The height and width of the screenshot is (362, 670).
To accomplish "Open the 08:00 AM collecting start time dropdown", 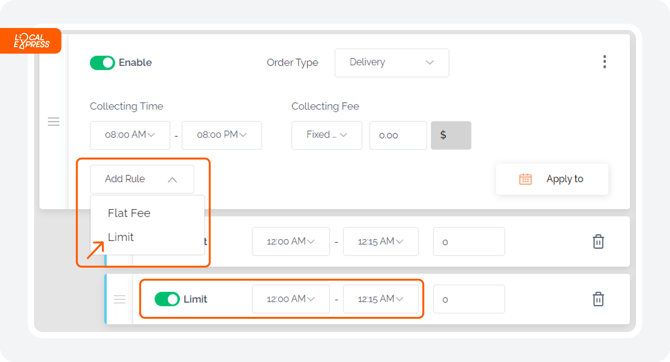I will pyautogui.click(x=130, y=135).
